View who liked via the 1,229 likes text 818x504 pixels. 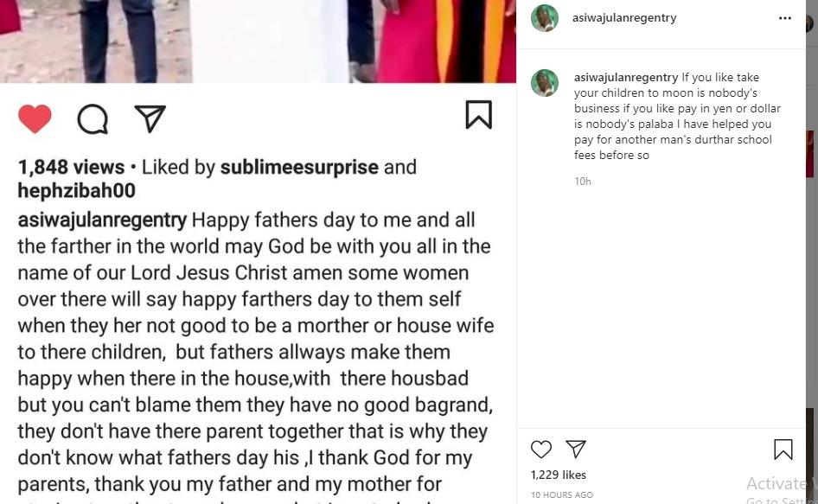click(559, 475)
